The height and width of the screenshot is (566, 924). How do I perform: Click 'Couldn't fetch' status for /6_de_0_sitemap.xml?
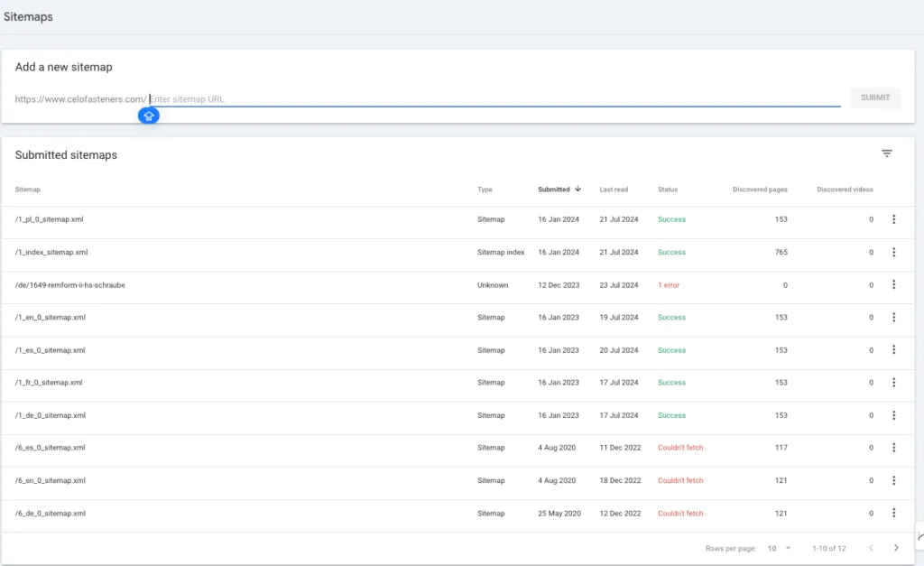680,514
